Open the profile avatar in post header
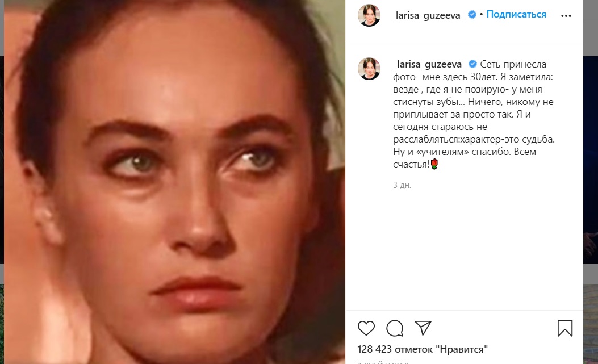This screenshot has width=598, height=364. click(x=369, y=16)
